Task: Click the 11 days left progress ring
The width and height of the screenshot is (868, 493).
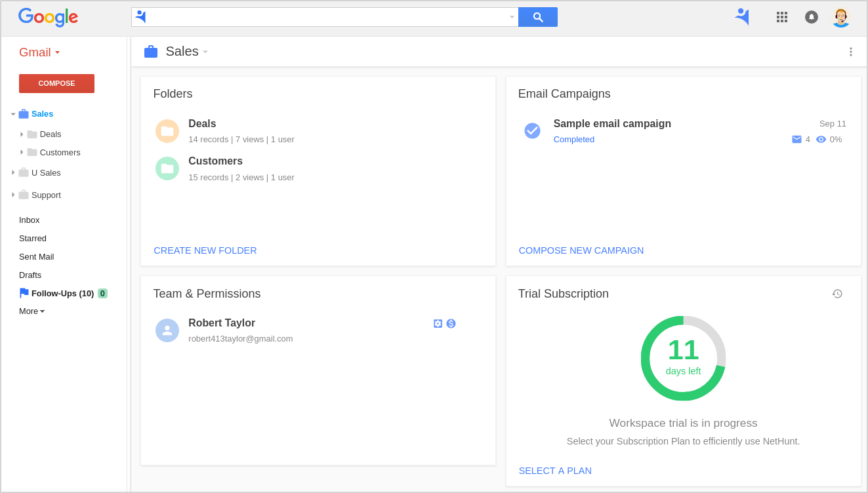Action: [x=684, y=358]
